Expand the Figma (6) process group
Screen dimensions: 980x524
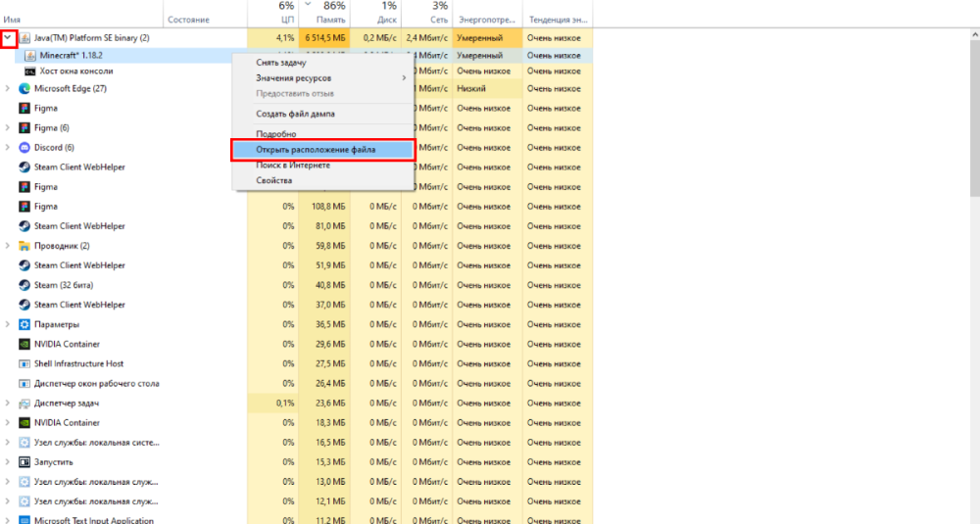pos(9,127)
